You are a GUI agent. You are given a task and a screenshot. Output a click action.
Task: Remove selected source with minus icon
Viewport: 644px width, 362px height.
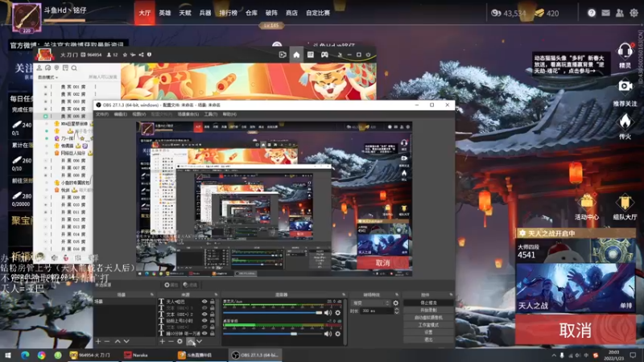click(x=171, y=341)
